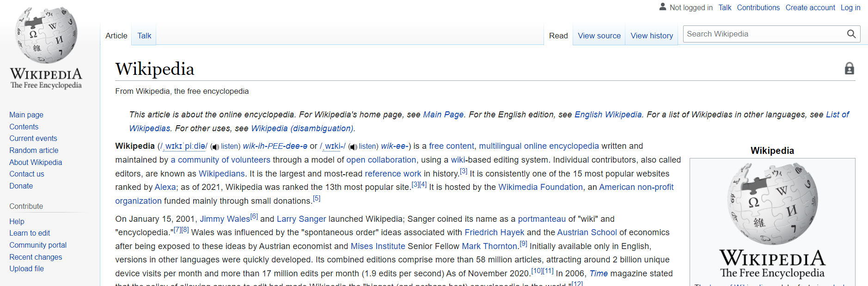Viewport: 868px width, 286px height.
Task: Open the multilingual link
Action: (x=500, y=146)
